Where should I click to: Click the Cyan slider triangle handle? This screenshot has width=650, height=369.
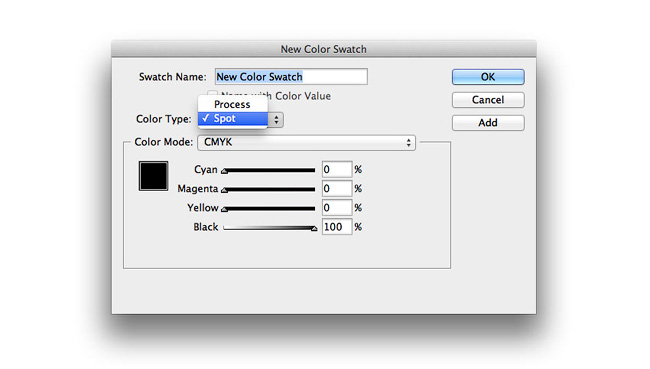point(225,171)
